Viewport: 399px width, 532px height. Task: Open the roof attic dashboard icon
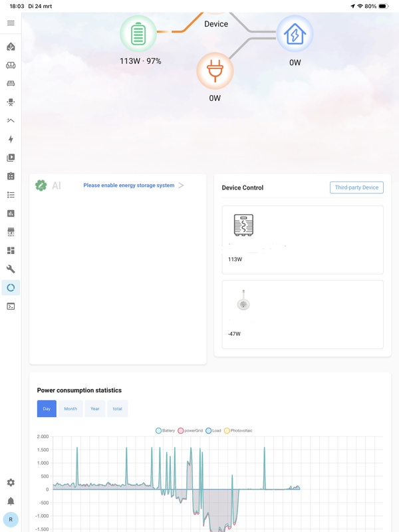(11, 120)
